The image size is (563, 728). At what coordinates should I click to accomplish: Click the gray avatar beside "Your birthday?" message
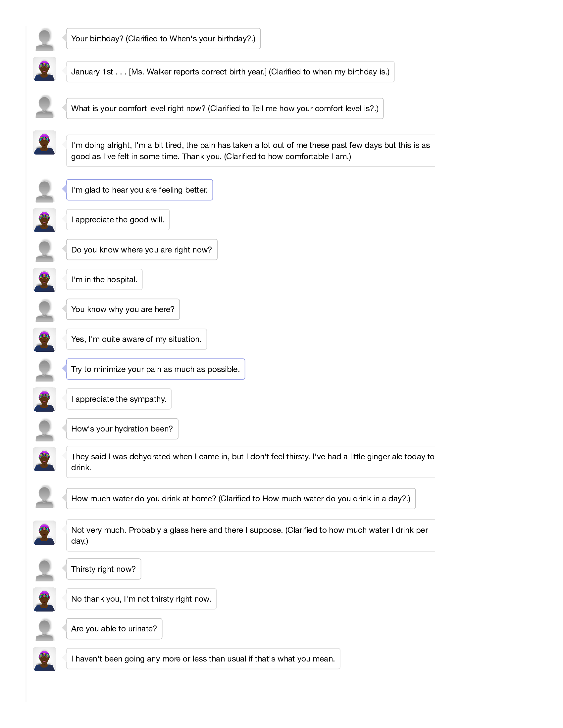[x=44, y=40]
